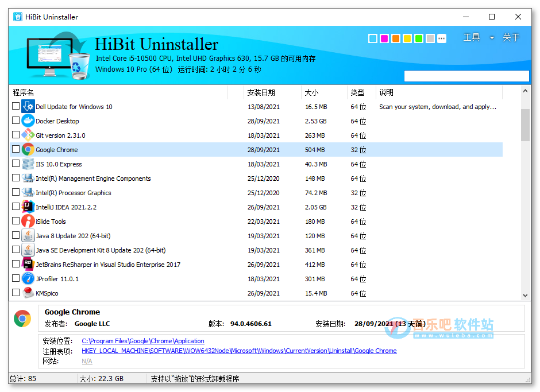Sort list by 类型 column header
Viewport: 540px width, 392px height.
click(361, 92)
